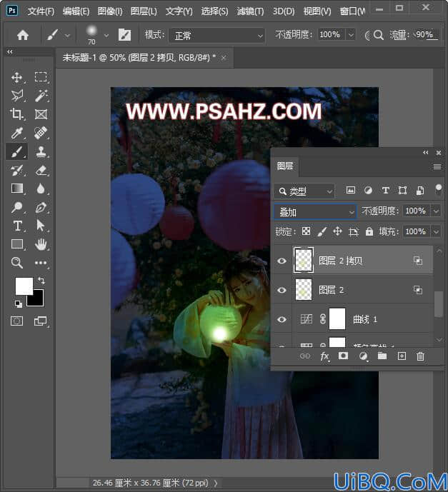Open the 叠加 layer blend mode dropdown

coord(315,212)
